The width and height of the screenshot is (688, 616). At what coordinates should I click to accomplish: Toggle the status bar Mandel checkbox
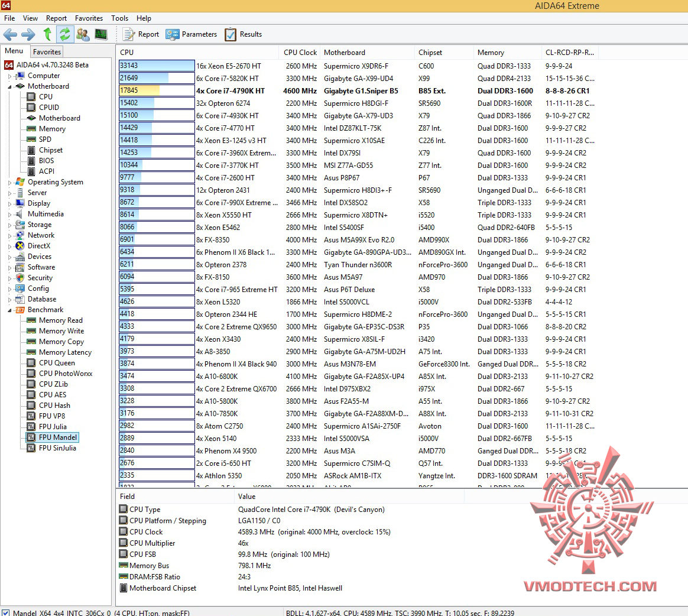click(5, 612)
